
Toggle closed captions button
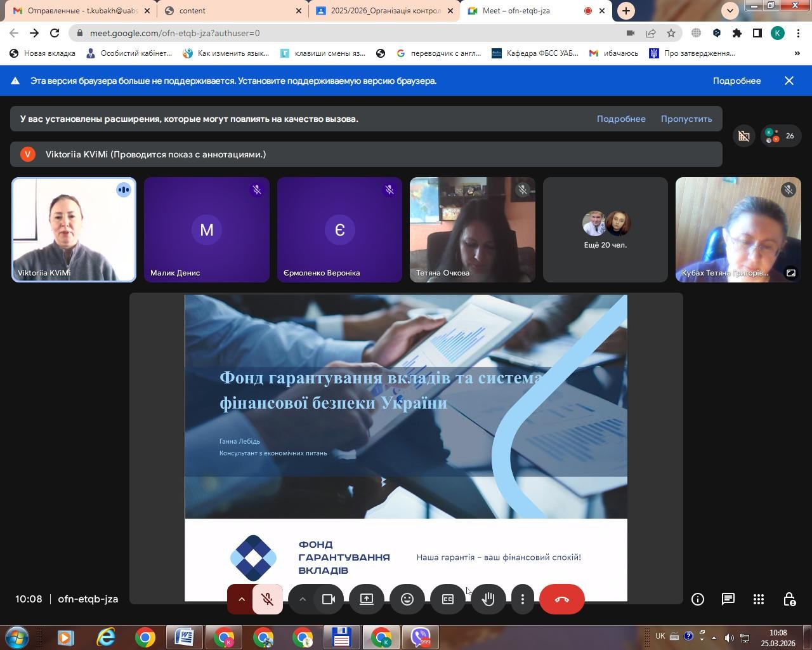click(x=448, y=599)
